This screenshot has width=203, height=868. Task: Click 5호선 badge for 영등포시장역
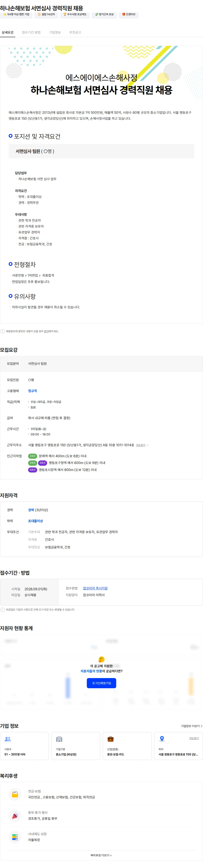[x=33, y=470]
